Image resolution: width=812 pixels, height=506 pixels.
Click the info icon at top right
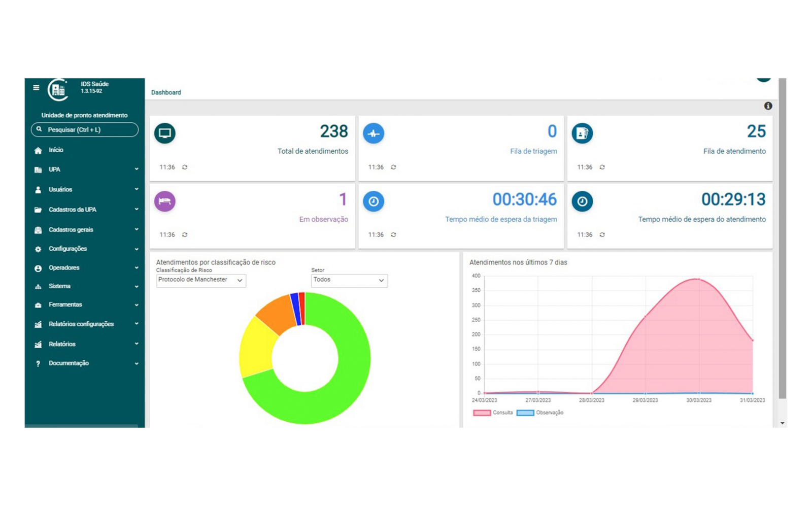[768, 106]
